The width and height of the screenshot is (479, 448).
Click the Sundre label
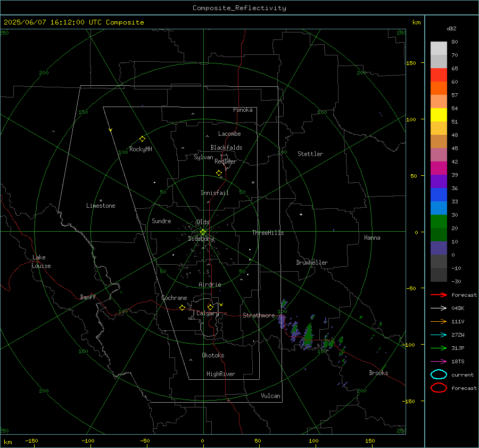pyautogui.click(x=161, y=221)
